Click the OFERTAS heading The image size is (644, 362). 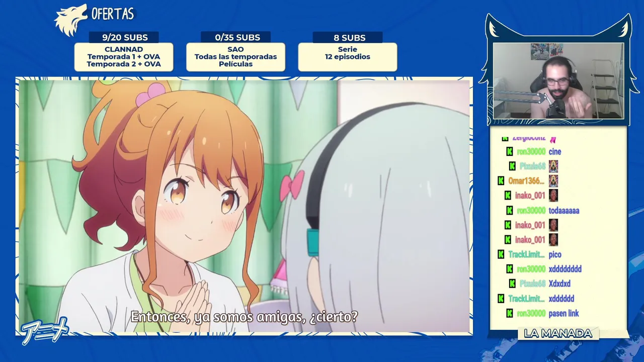point(113,14)
